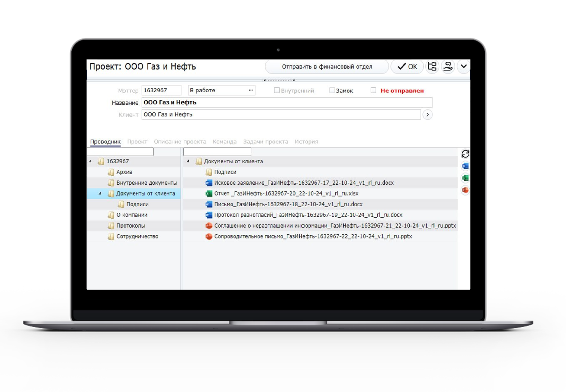Open the История tab
Screen dimensions: 566x392
(x=306, y=142)
